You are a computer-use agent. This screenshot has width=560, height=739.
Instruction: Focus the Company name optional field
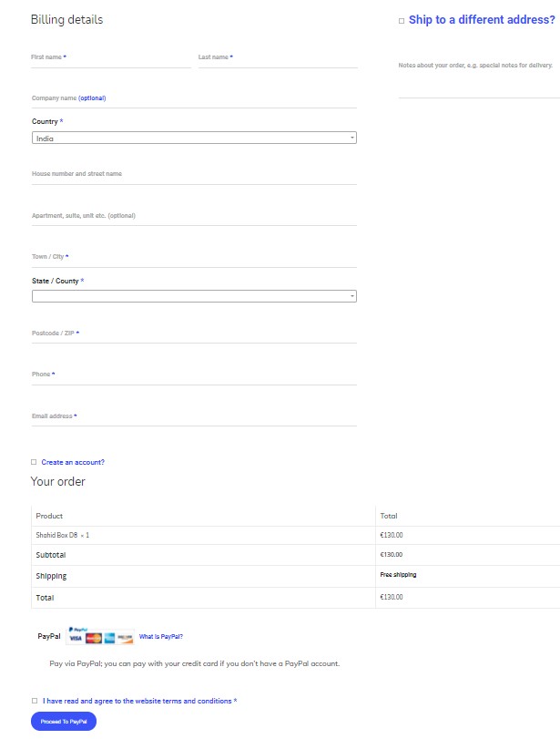tap(194, 99)
